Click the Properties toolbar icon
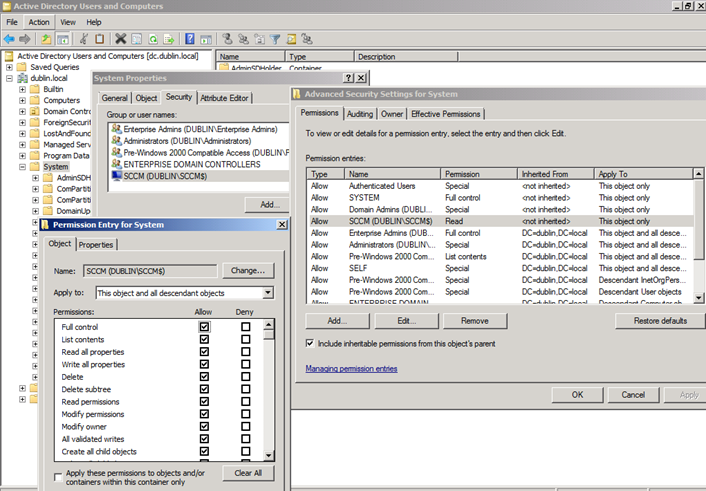Viewport: 706px width, 491px height. 136,39
